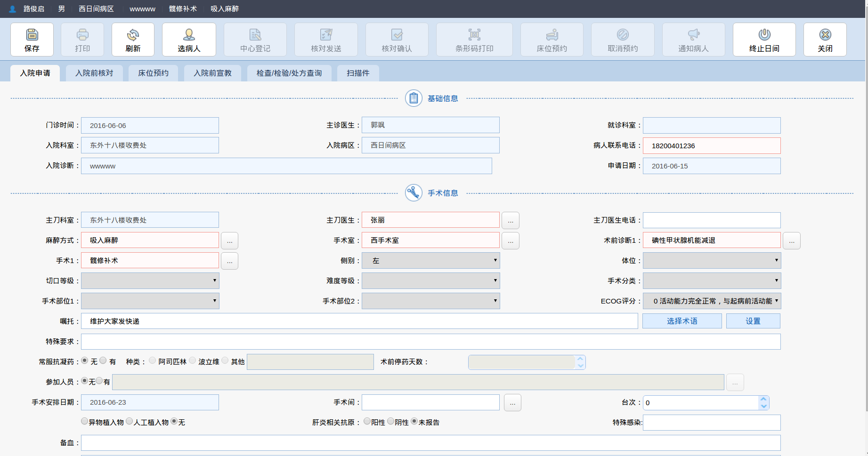
Task: Open lookup button beside 手术1
Action: 229,261
